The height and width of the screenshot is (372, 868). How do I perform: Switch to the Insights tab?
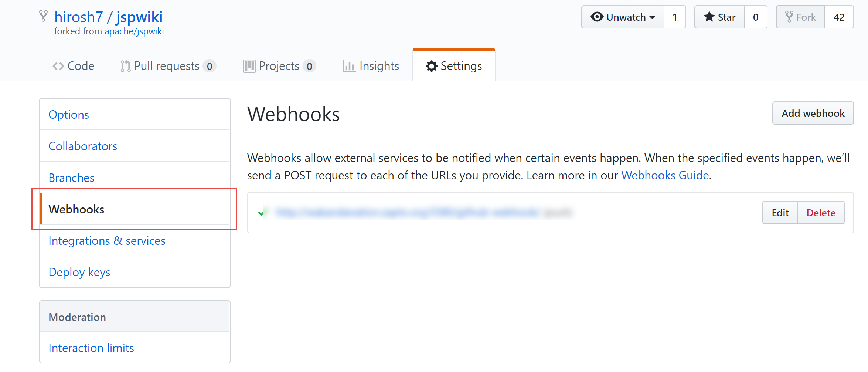click(x=371, y=66)
